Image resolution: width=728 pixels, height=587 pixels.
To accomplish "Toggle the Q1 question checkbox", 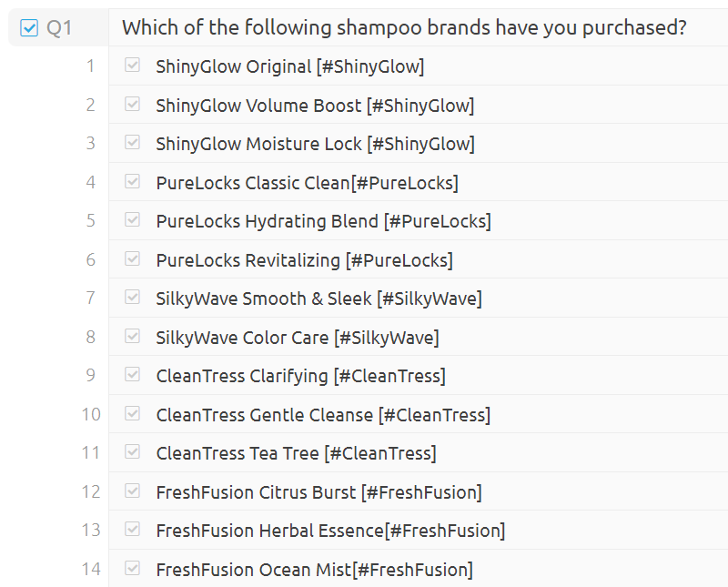I will (x=29, y=28).
